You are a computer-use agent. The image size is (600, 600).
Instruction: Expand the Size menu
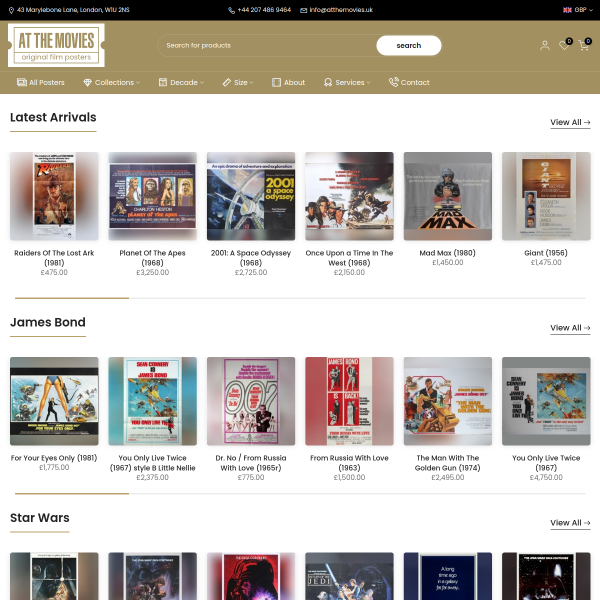[x=238, y=82]
